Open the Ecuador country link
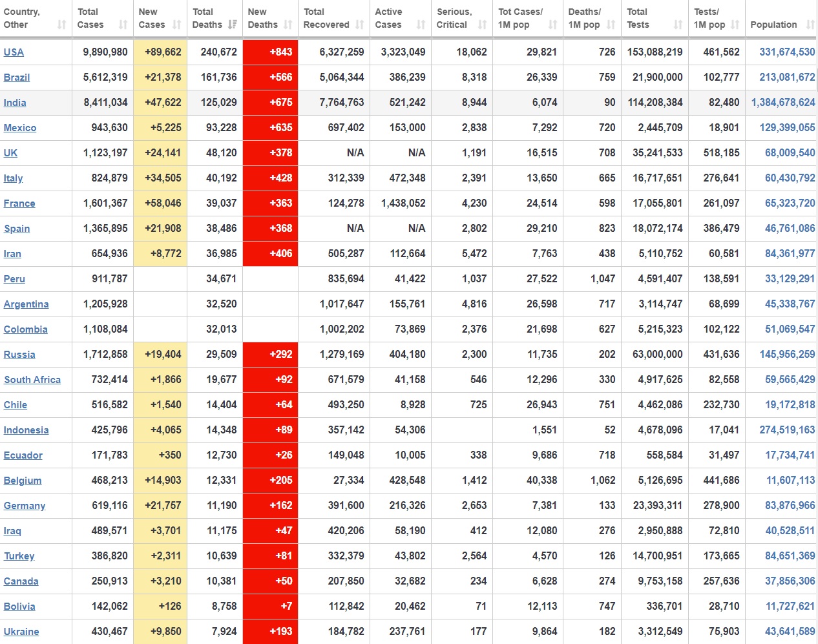This screenshot has width=818, height=644. click(x=23, y=455)
